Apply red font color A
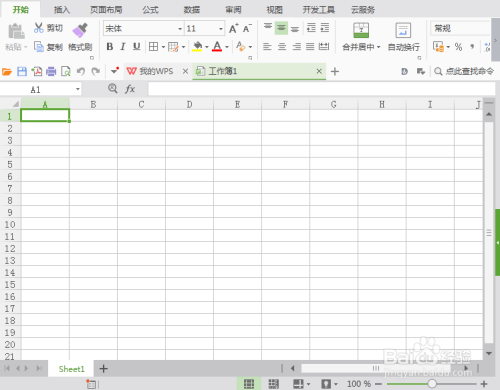Screen dimensions: 500x390 [x=217, y=46]
